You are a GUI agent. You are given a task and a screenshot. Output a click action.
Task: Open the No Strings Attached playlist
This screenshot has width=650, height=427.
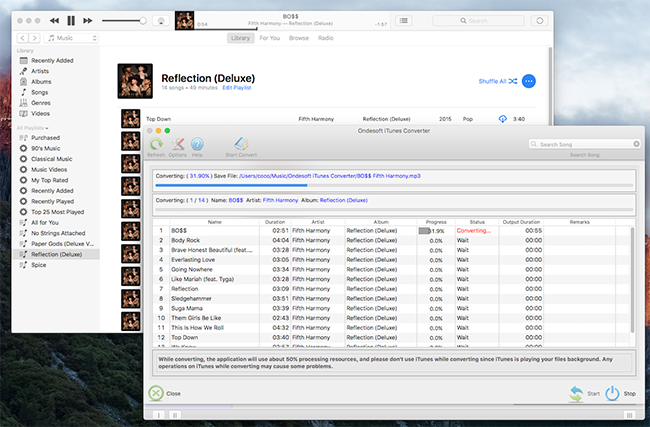56,233
